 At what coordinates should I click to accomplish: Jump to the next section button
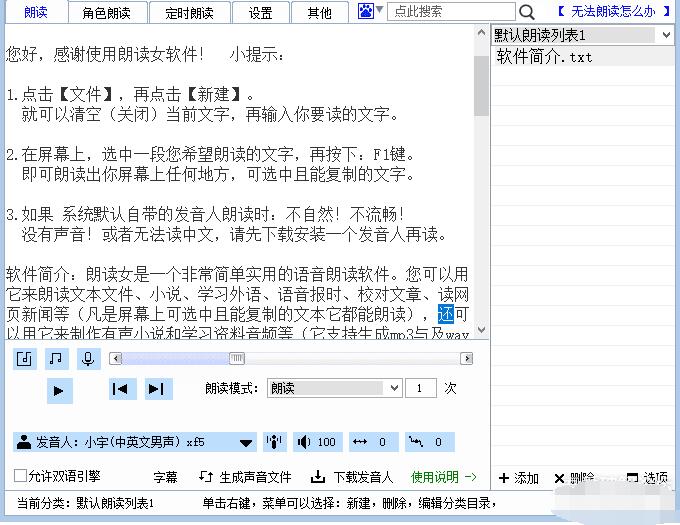[159, 389]
